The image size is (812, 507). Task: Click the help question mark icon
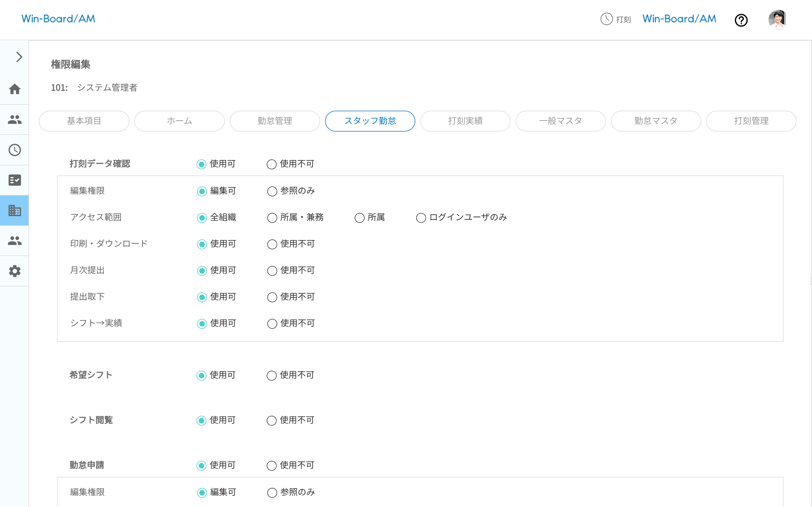coord(741,20)
